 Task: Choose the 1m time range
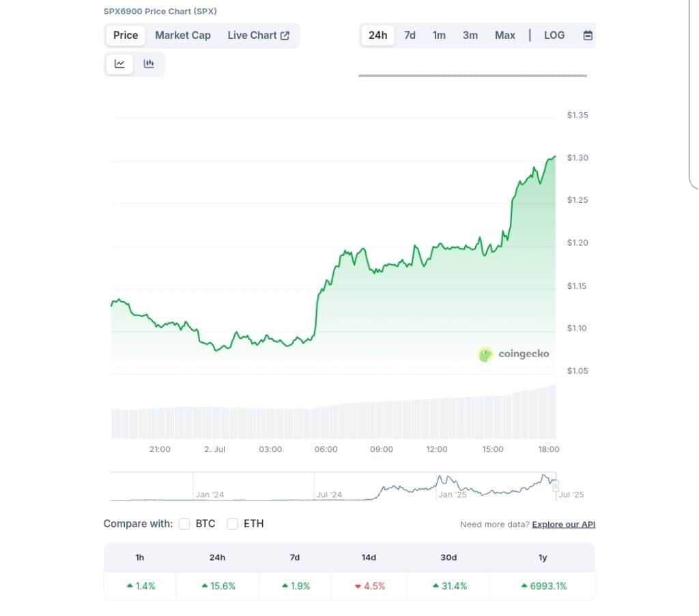[439, 36]
